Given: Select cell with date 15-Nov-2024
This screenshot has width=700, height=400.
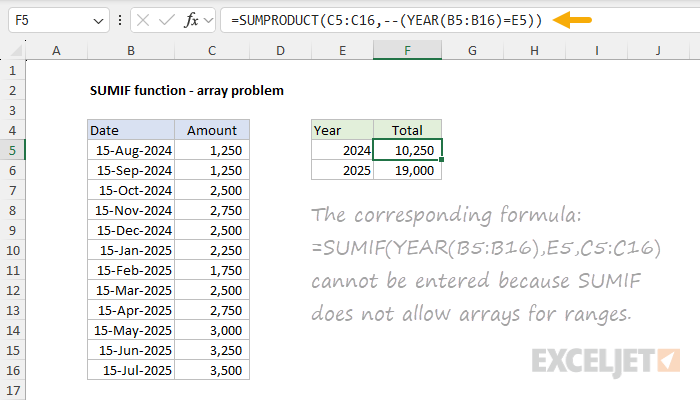Looking at the screenshot, I should 131,211.
